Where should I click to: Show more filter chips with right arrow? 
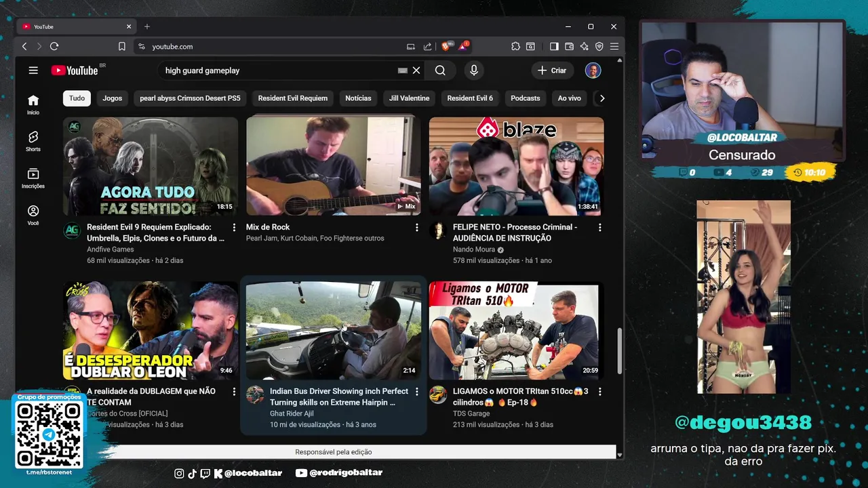(601, 98)
